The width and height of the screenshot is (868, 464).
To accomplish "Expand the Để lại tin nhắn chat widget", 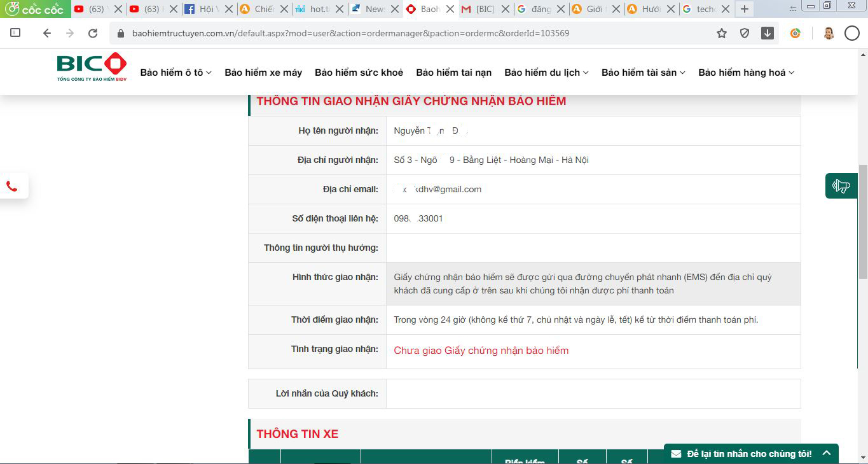I will click(750, 453).
